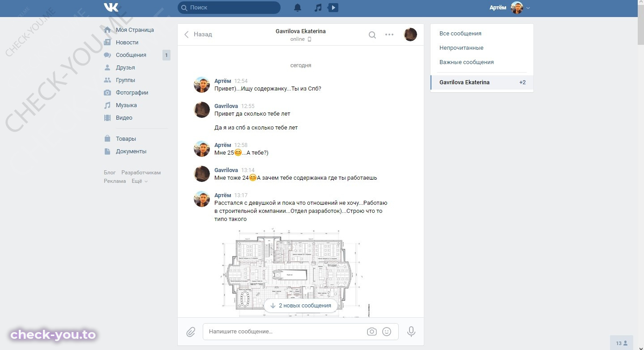Open the emoji smiley picker
Screen dimensions: 644x350
pos(387,332)
